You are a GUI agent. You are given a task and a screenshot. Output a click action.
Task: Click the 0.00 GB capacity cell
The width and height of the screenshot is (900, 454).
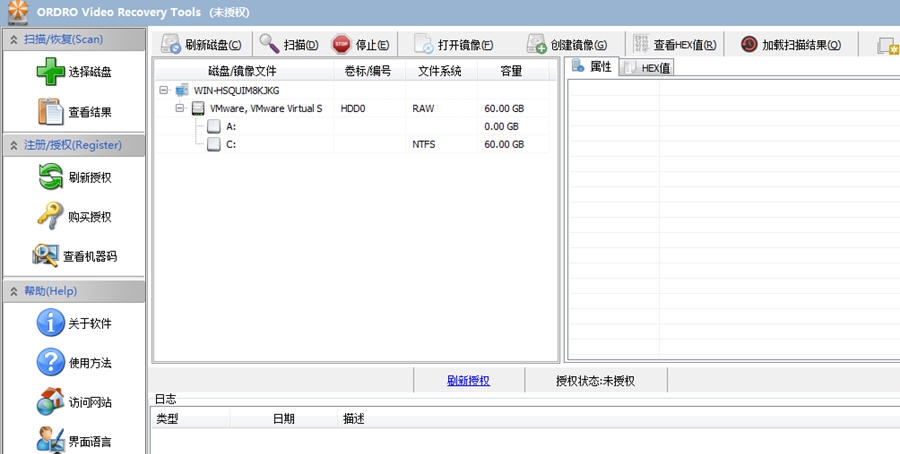501,126
